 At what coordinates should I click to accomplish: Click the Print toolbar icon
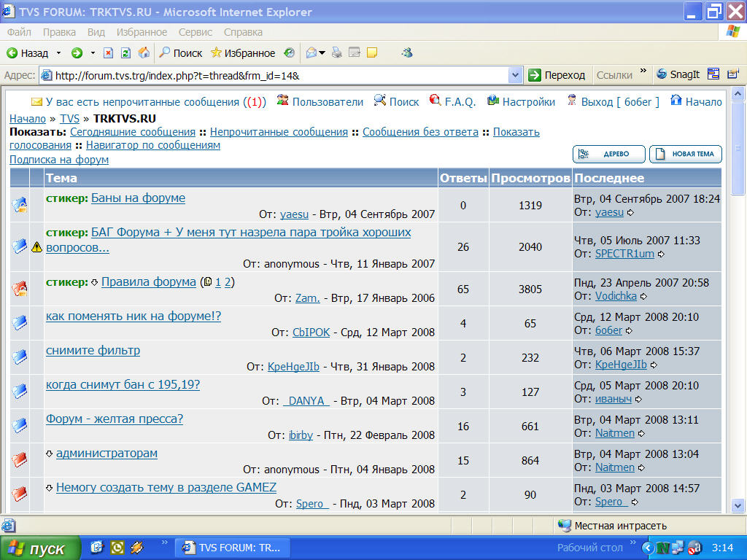coord(337,53)
